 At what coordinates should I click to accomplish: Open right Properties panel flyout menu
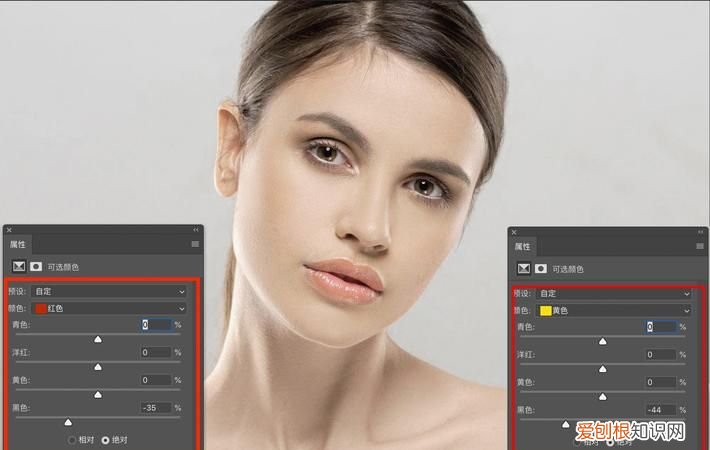(x=699, y=246)
